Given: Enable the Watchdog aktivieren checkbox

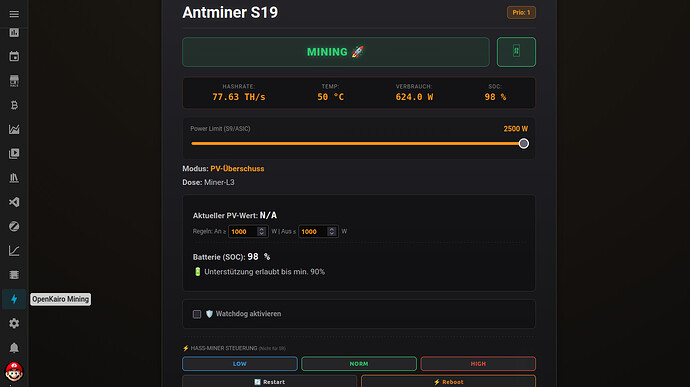Looking at the screenshot, I should pos(197,314).
